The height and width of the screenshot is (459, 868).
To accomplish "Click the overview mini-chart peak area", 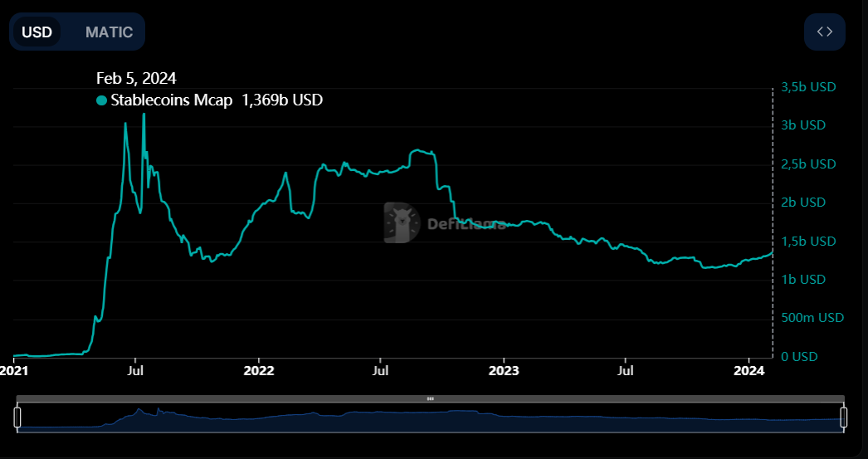I will (x=139, y=412).
